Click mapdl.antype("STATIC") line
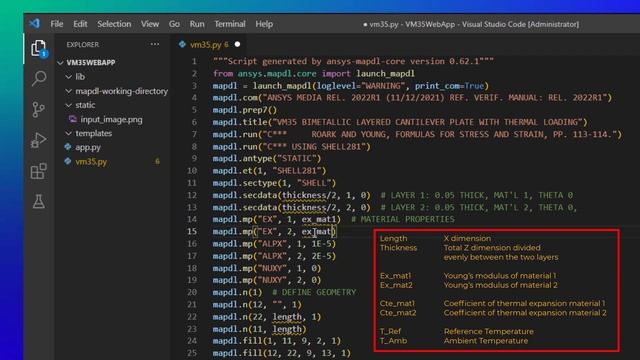640x360 pixels. point(267,158)
